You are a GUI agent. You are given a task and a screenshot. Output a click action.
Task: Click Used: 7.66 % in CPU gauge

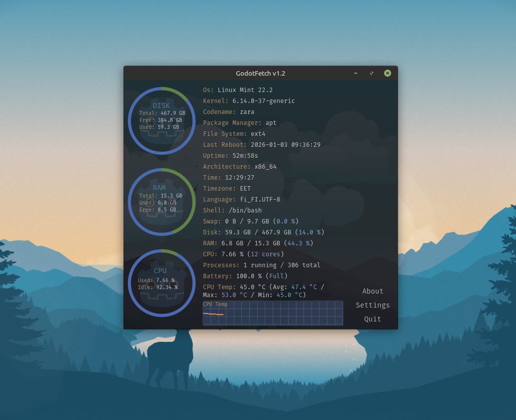pyautogui.click(x=156, y=280)
